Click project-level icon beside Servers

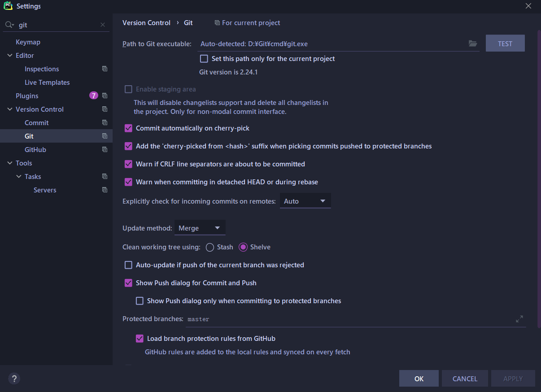coord(105,190)
